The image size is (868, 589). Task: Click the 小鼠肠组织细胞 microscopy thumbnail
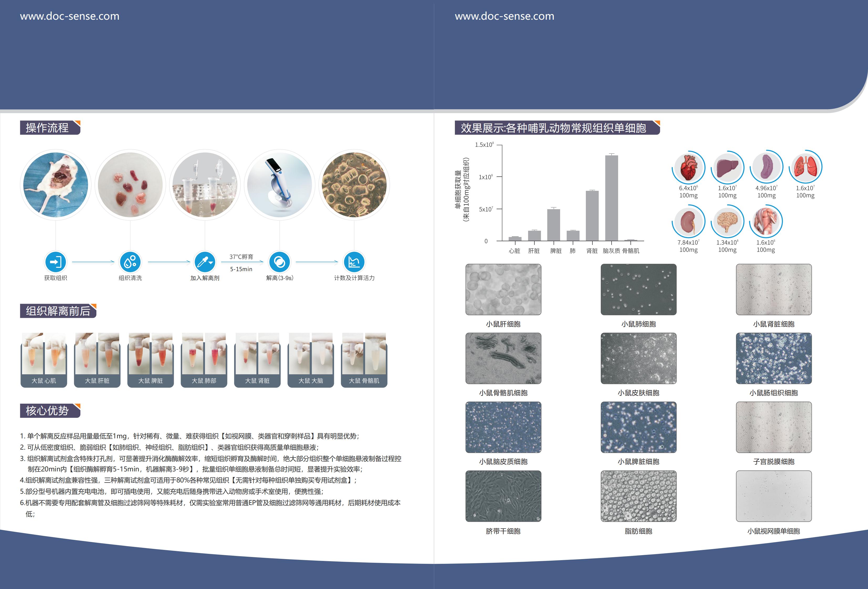point(774,358)
